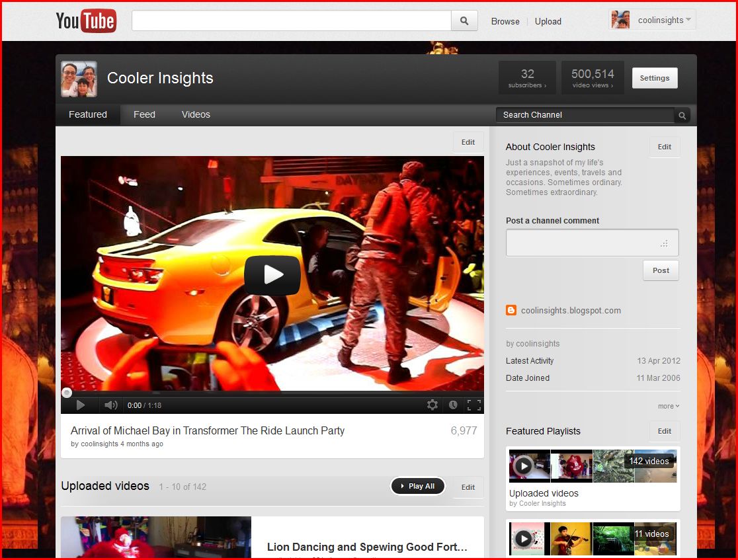The width and height of the screenshot is (738, 560).
Task: Click the small play button in player bar
Action: pyautogui.click(x=81, y=405)
